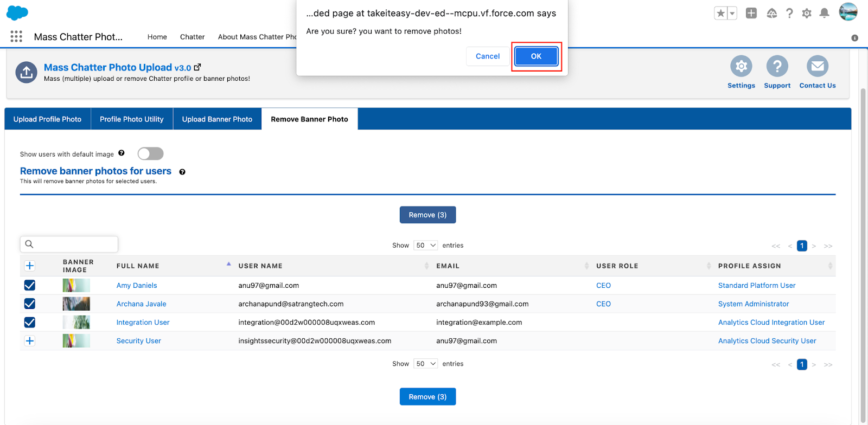Open the user profile avatar
The height and width of the screenshot is (425, 868).
click(x=848, y=12)
